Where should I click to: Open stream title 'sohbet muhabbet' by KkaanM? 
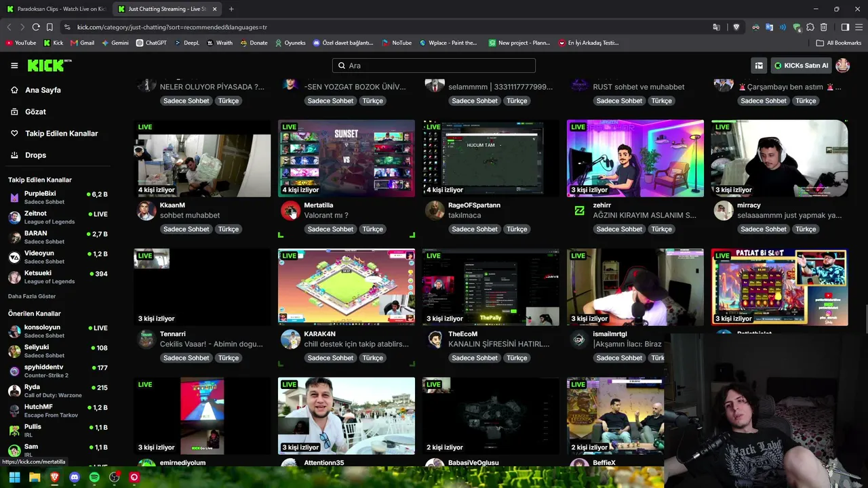190,216
